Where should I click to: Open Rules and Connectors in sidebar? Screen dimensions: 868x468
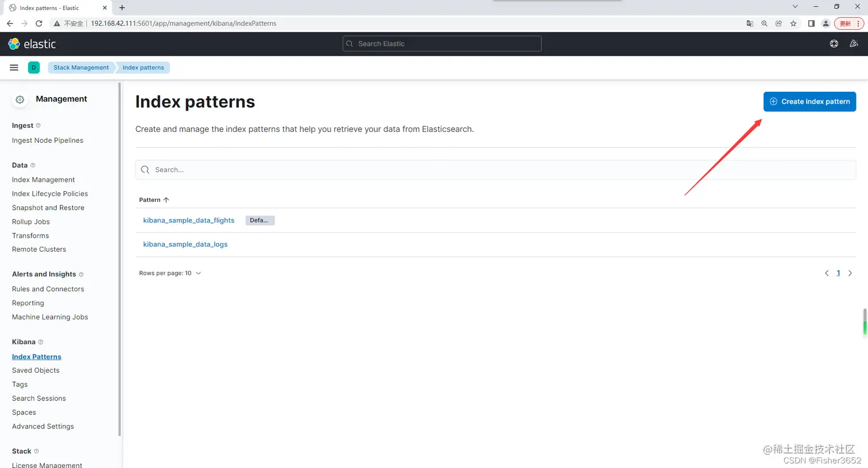pyautogui.click(x=48, y=289)
